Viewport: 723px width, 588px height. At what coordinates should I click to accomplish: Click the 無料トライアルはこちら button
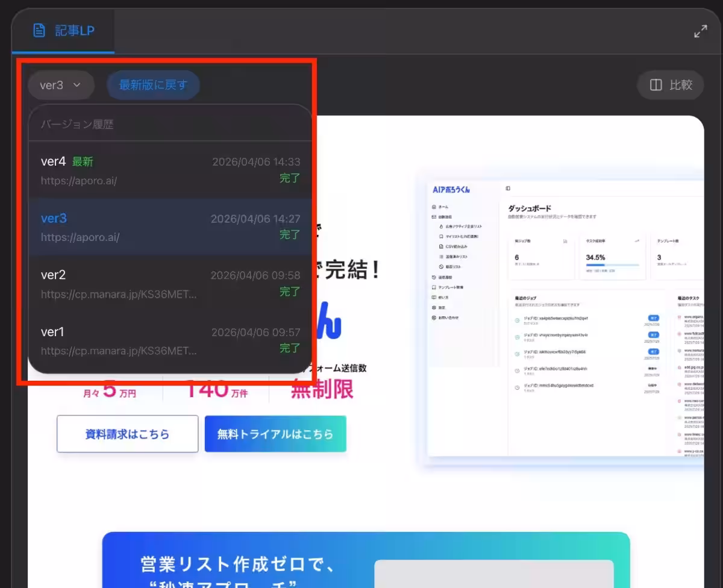point(275,434)
